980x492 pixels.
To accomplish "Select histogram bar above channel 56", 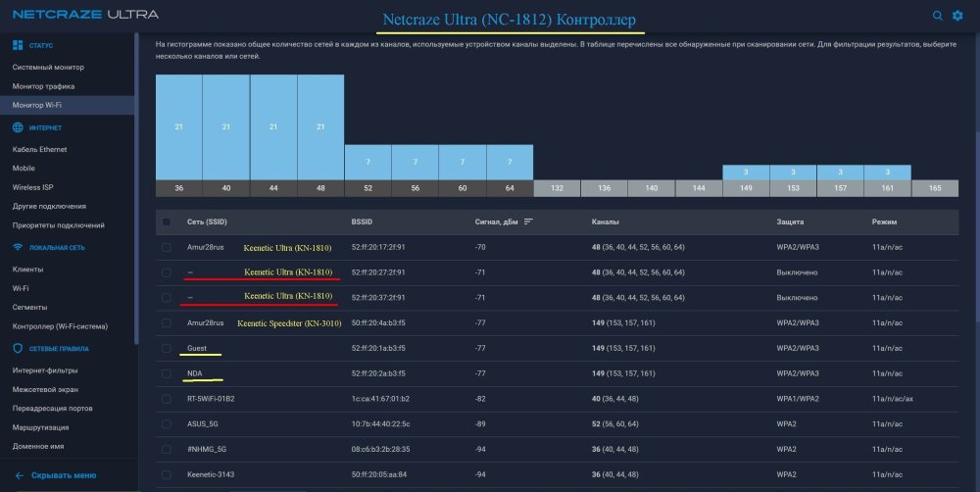I will 415,163.
